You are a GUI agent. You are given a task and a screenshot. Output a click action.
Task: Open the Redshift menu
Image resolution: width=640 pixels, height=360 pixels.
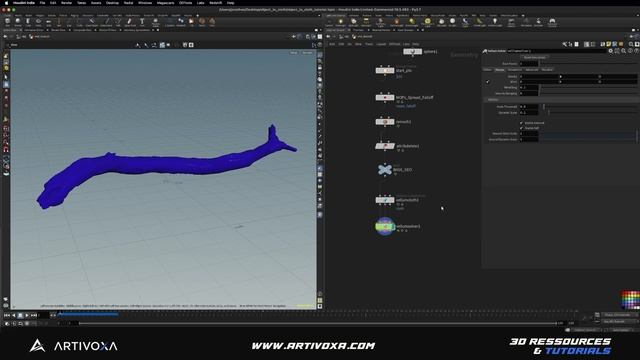coord(216,3)
